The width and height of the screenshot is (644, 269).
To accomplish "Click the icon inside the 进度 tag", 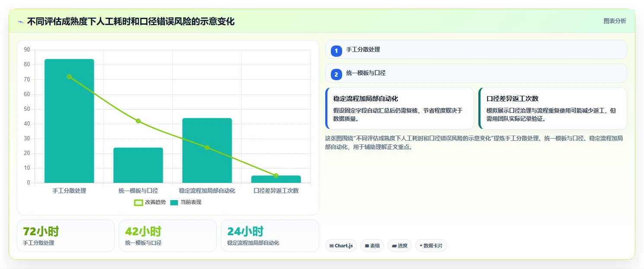I will point(394,246).
